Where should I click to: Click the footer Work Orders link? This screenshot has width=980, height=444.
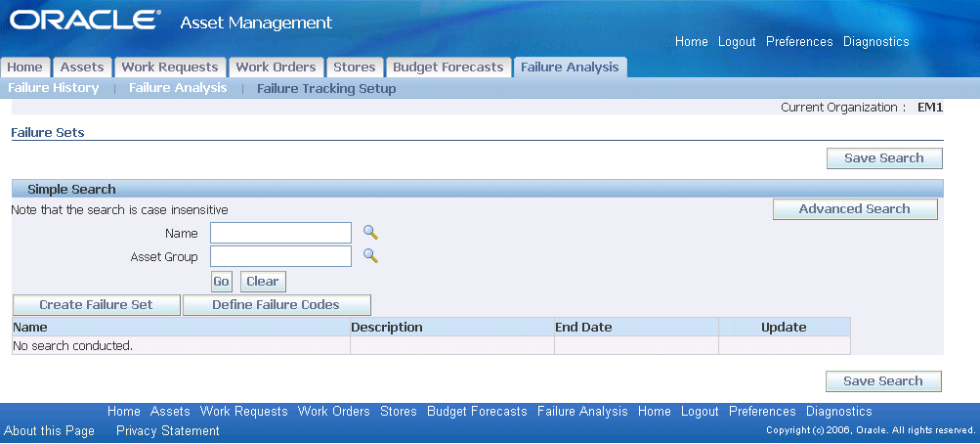pyautogui.click(x=334, y=412)
